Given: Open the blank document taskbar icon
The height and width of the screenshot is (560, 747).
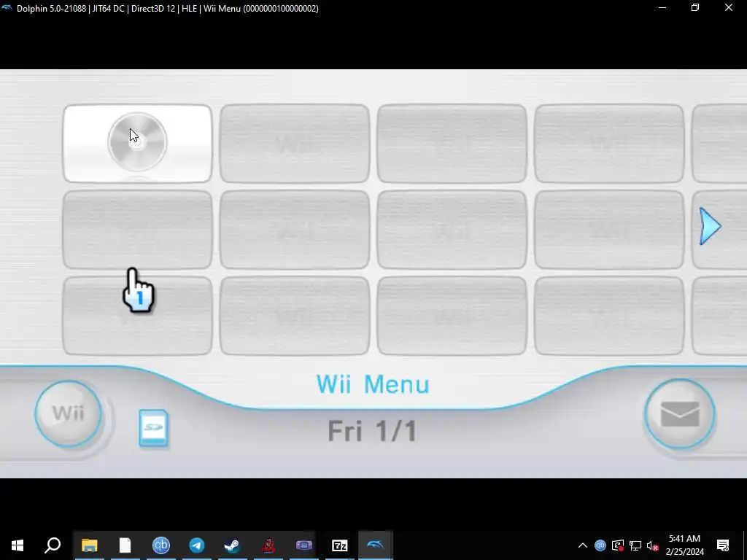Looking at the screenshot, I should 125,545.
